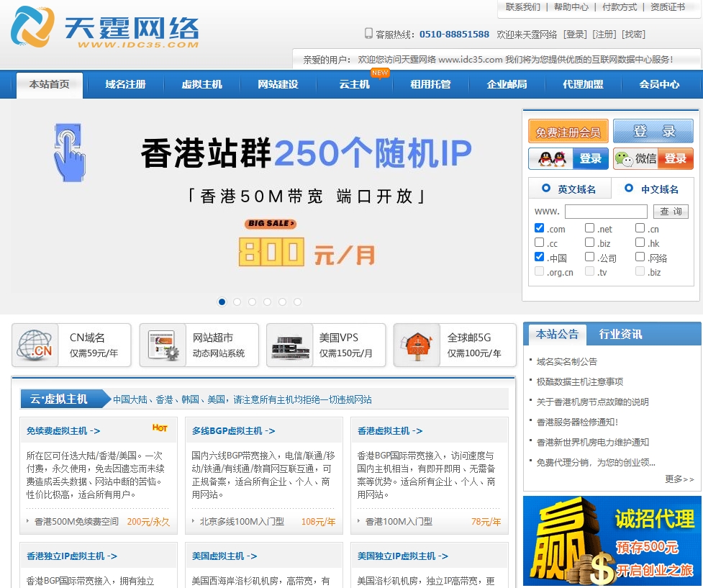
Task: Uncheck the .com domain checkbox
Action: coord(540,228)
